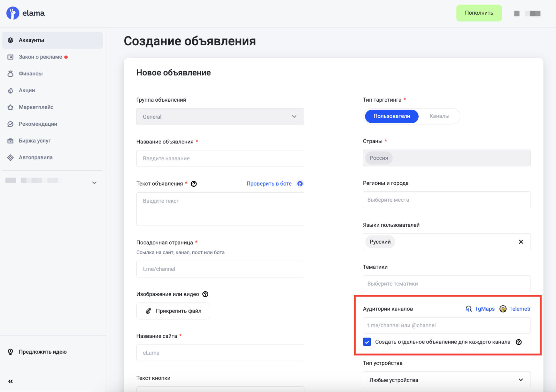Open Финансы in the sidebar
Screen dimensions: 556x392
[x=31, y=74]
